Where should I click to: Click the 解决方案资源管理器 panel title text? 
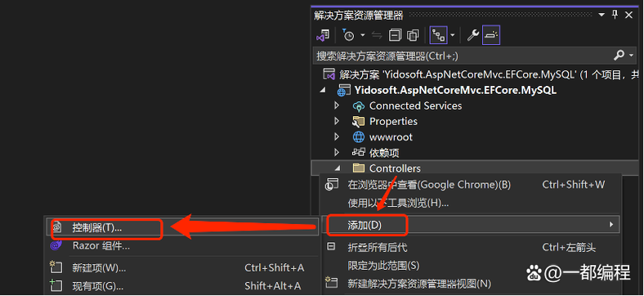pos(359,16)
